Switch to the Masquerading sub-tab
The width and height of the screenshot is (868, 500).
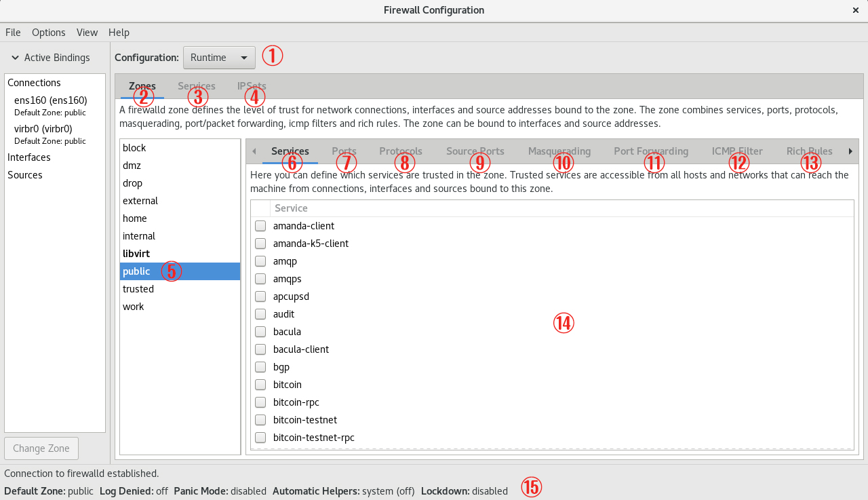559,151
